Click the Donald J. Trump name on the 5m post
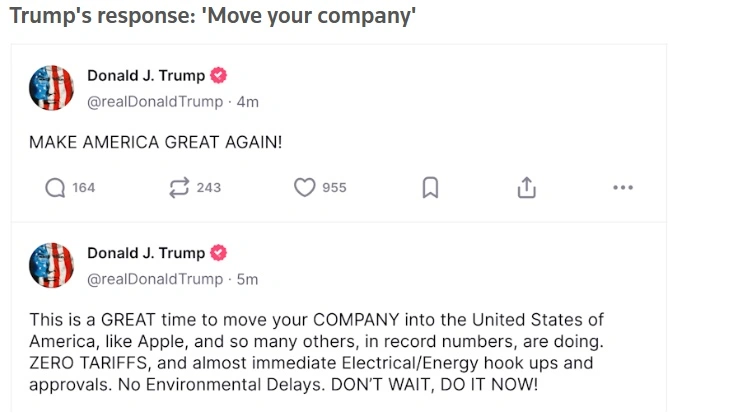 pos(146,253)
